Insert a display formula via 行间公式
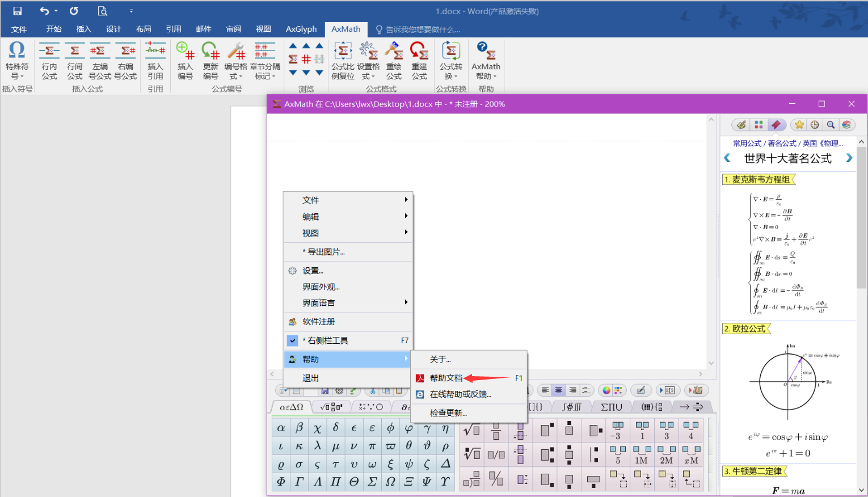868x497 pixels. (75, 61)
